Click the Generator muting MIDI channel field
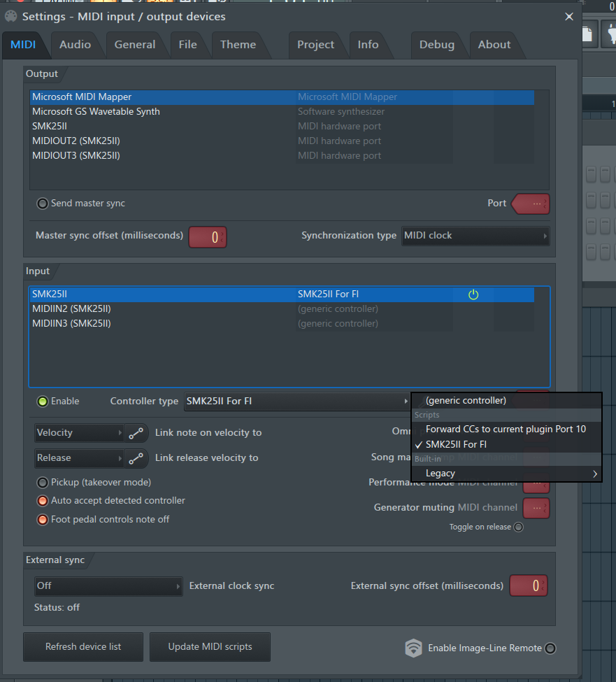 536,508
